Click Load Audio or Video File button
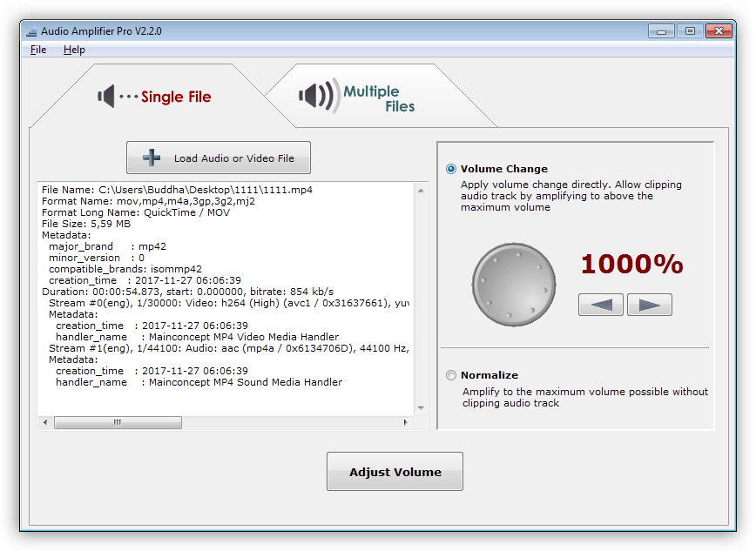 [x=218, y=158]
